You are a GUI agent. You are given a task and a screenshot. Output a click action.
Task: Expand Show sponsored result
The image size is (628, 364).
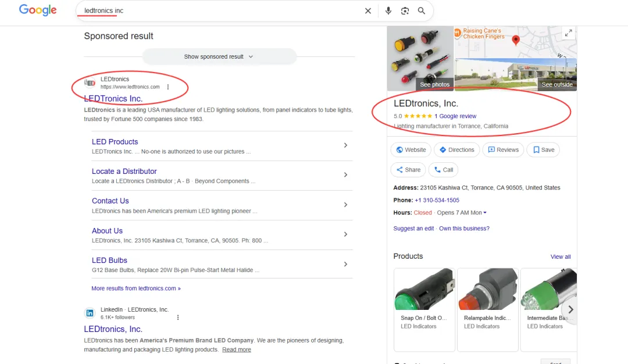pos(219,57)
